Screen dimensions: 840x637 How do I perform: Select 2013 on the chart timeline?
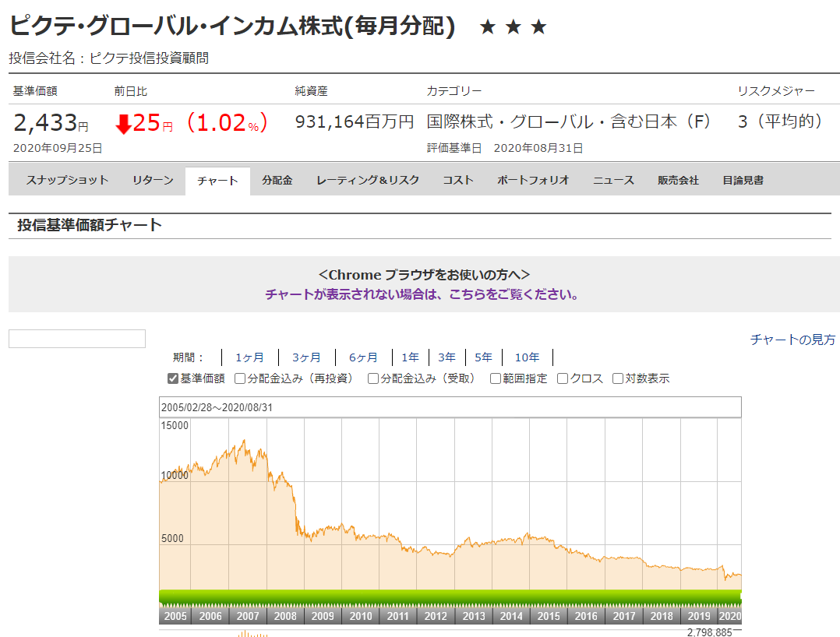coord(474,616)
